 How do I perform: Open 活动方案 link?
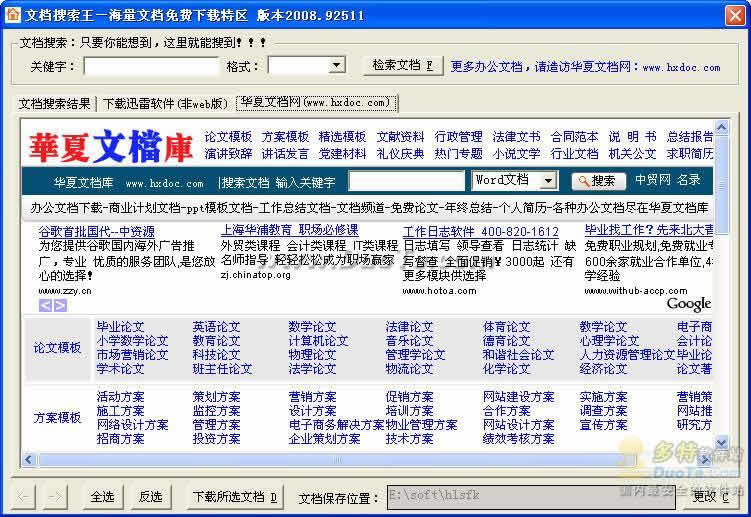(120, 397)
